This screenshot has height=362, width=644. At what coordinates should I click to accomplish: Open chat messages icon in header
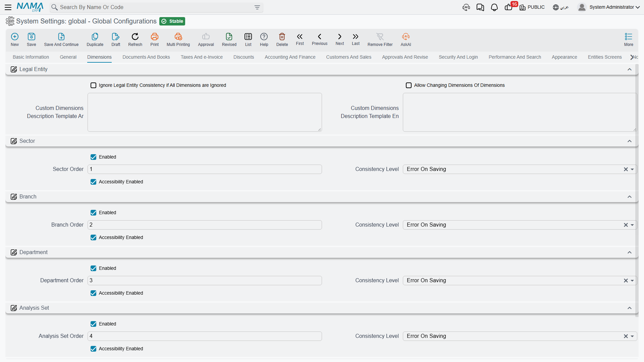point(480,7)
